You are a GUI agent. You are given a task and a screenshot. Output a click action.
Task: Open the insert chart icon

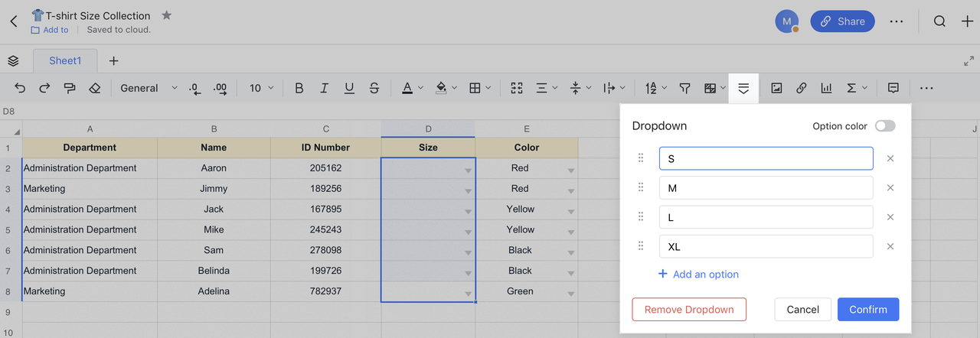(826, 88)
